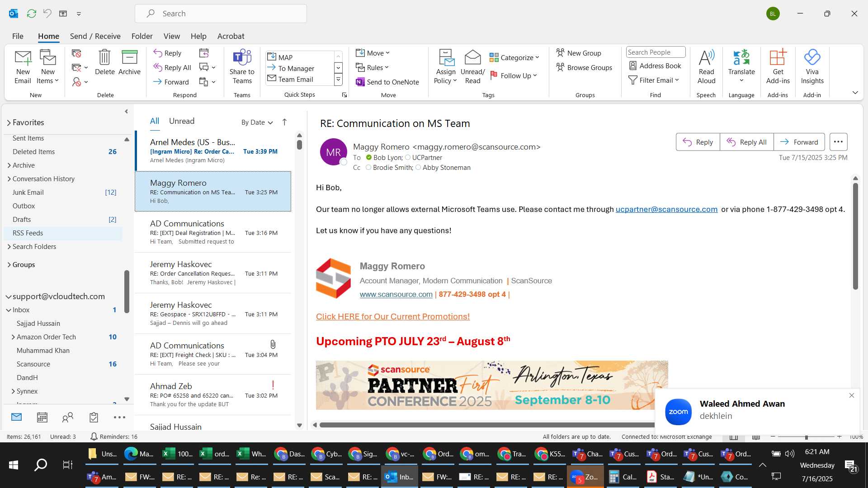Switch to Calendar view in navigation bar
This screenshot has height=488, width=868.
pos(42,417)
